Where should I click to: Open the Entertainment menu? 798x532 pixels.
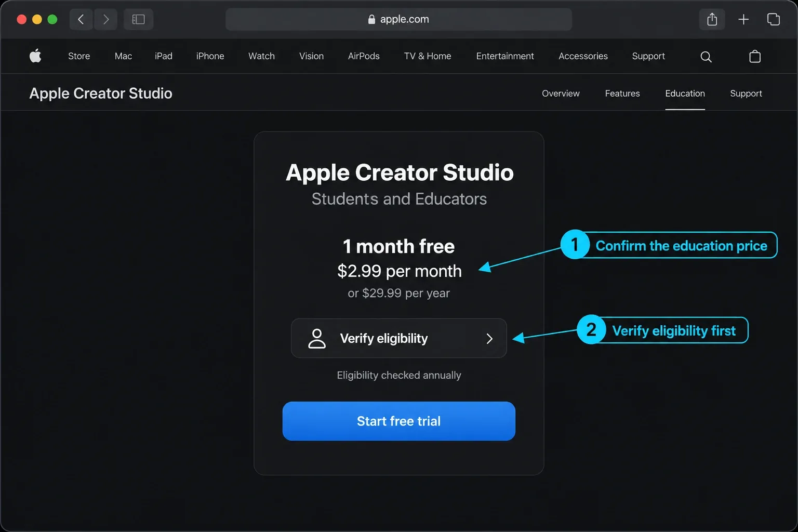[x=505, y=56]
